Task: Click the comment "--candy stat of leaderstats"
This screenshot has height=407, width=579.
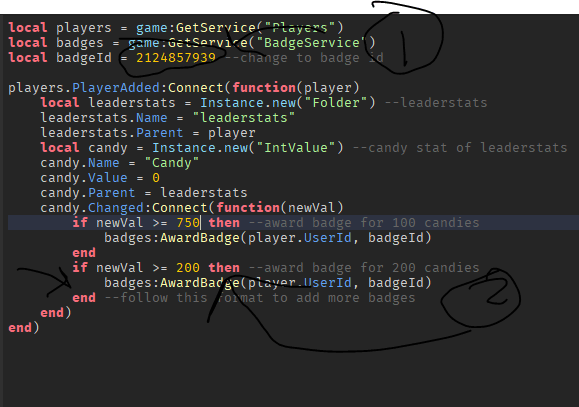Action: (460, 148)
